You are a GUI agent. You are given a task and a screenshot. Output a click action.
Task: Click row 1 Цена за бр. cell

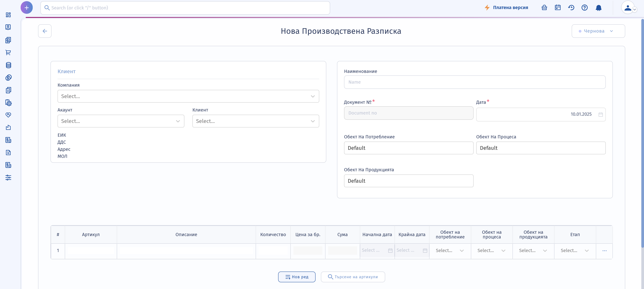coord(308,251)
